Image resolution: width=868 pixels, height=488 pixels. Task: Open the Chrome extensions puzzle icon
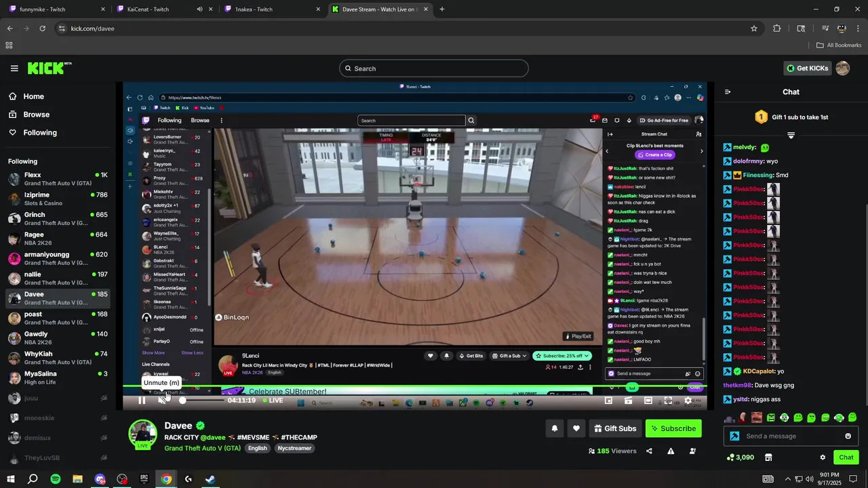(777, 28)
